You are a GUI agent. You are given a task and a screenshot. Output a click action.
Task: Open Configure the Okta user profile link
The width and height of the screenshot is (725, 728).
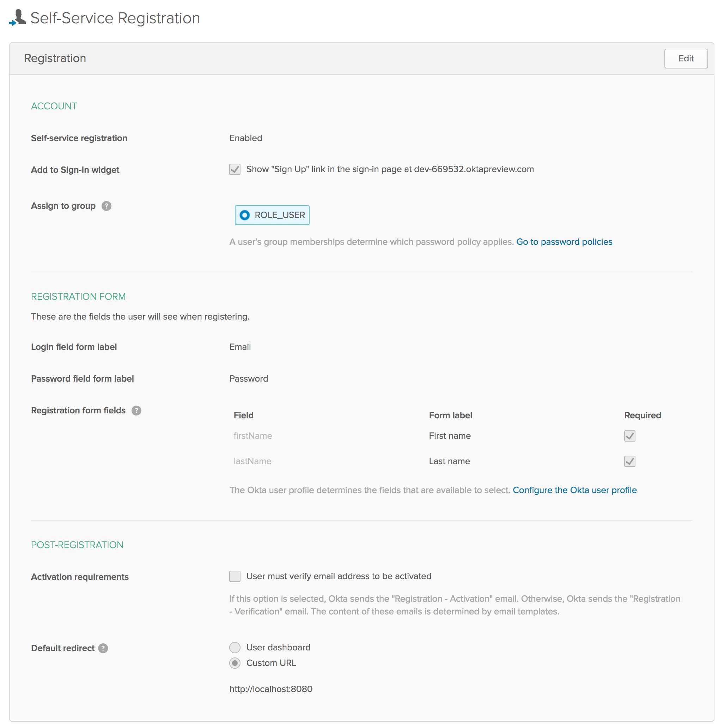click(x=575, y=490)
